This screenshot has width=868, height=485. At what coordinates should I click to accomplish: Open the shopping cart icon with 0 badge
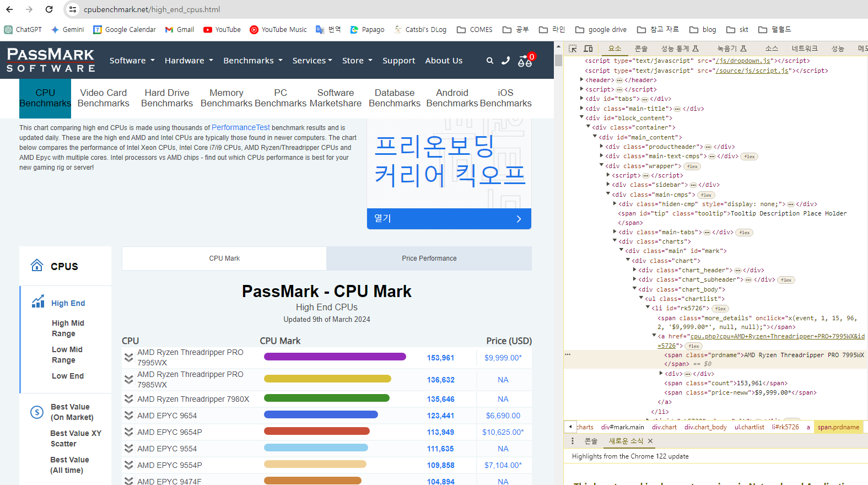coord(525,60)
